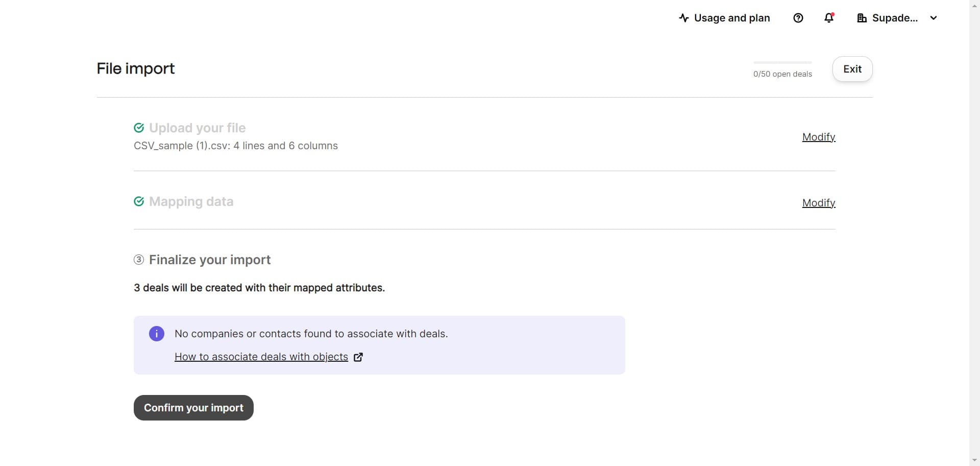Expand the account dropdown chevron

(934, 18)
